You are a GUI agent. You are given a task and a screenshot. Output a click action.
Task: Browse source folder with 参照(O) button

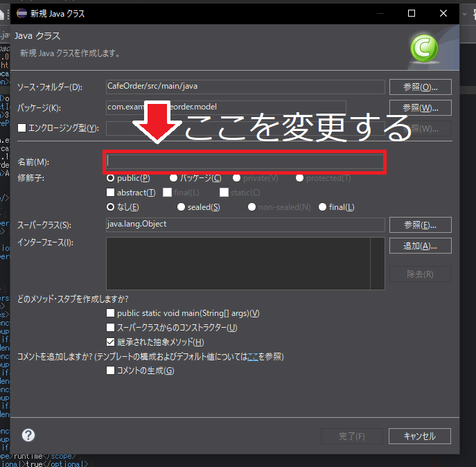tap(420, 87)
